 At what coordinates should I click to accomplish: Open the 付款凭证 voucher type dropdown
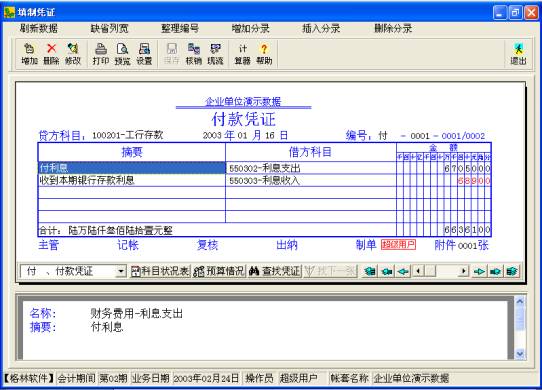[x=121, y=271]
